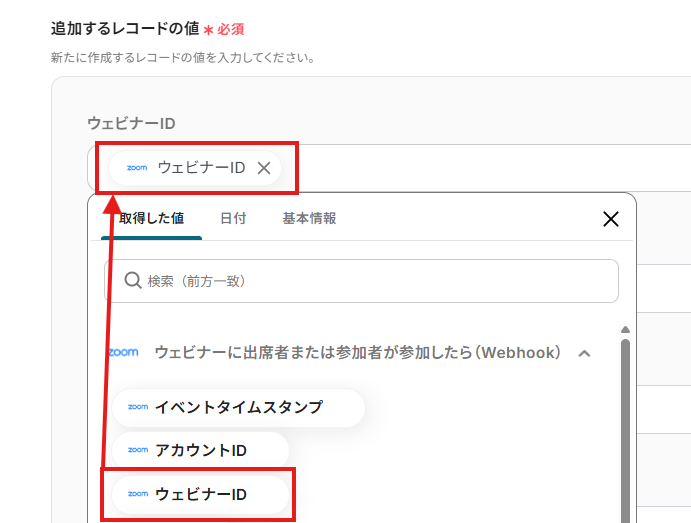Click the ウェビナーID field label
The image size is (691, 523).
pos(131,123)
